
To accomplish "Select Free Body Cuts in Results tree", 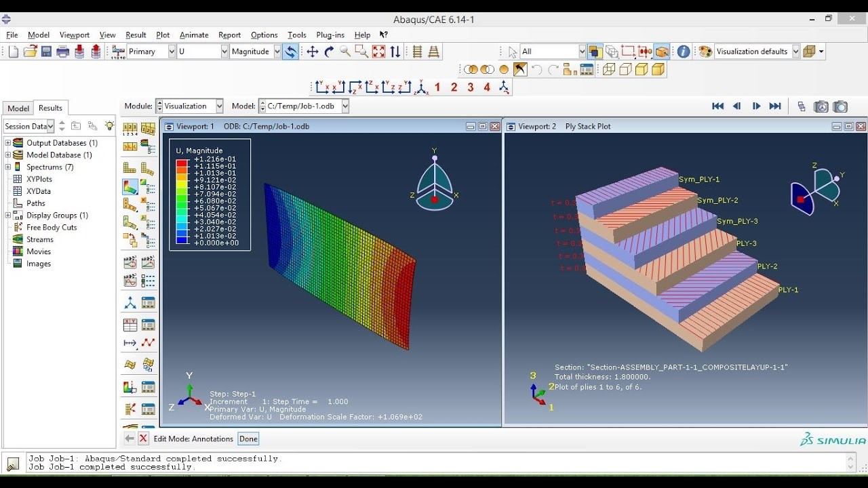I will (52, 228).
